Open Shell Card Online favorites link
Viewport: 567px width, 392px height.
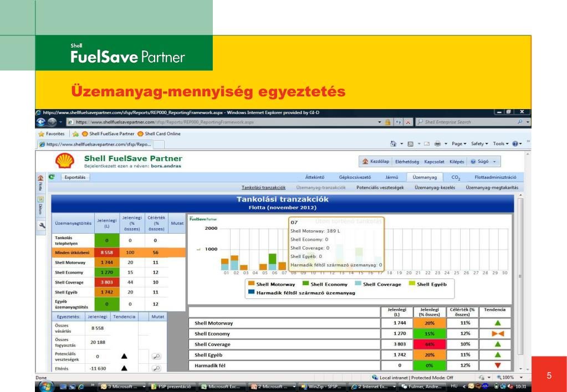[x=159, y=133]
